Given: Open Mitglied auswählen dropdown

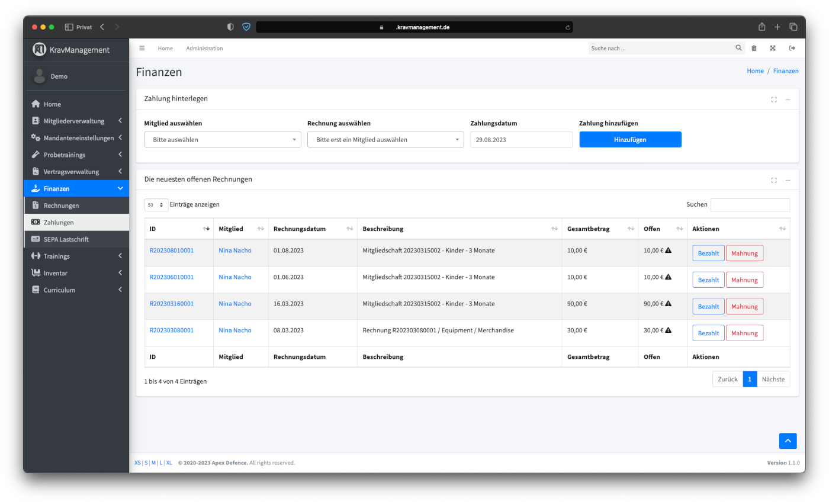Looking at the screenshot, I should pyautogui.click(x=223, y=140).
